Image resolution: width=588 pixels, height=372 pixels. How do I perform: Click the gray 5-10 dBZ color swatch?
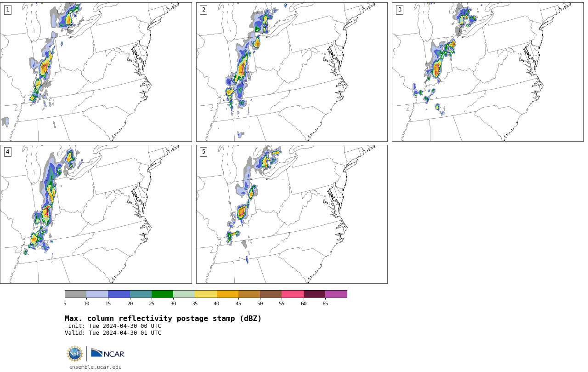pos(75,294)
